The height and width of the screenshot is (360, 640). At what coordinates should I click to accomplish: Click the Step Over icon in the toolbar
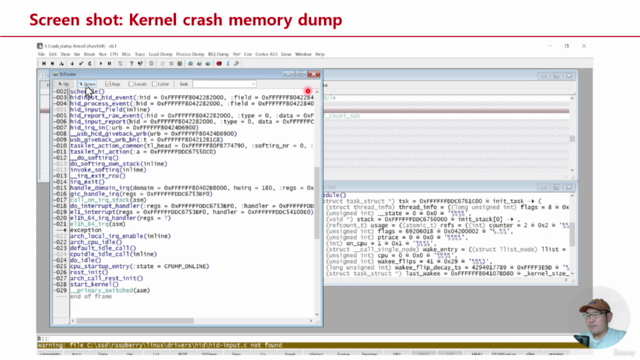click(x=52, y=64)
